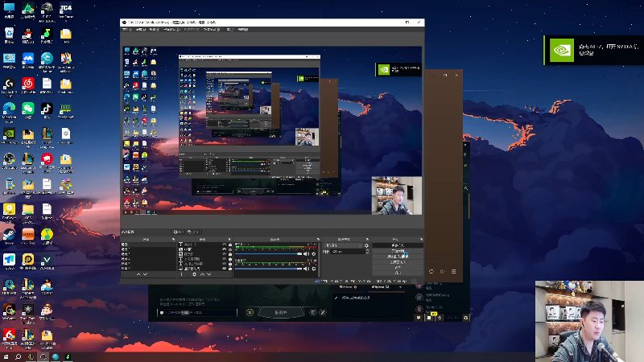Adjust second mixer channel volume slider
Image resolution: width=644 pixels, height=362 pixels.
coord(269,269)
